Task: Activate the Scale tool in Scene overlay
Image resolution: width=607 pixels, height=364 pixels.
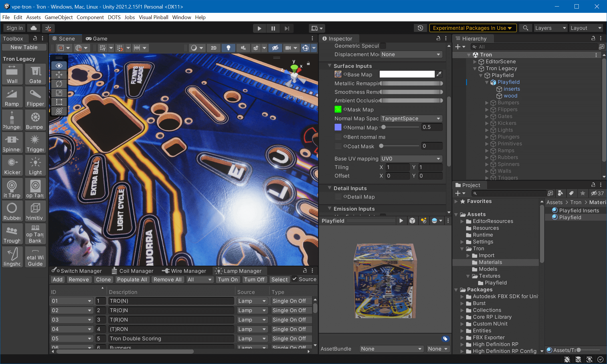Action: click(59, 93)
